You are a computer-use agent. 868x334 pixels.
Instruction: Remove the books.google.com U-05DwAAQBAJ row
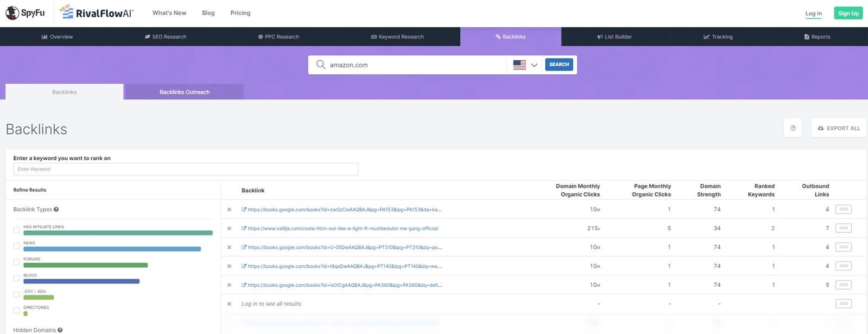click(229, 248)
